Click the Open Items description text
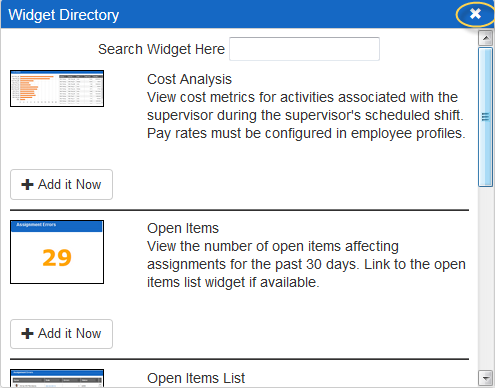This screenshot has height=388, width=495. (x=306, y=264)
